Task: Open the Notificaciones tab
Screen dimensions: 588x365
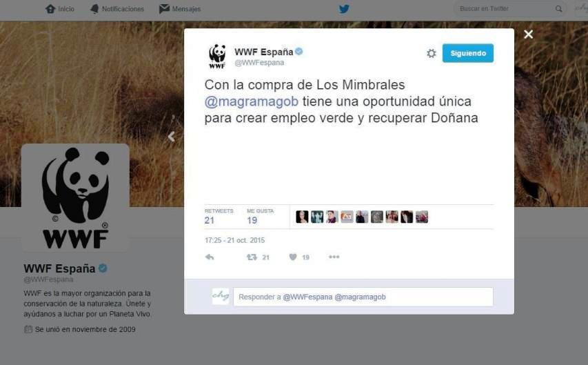Action: coord(117,9)
